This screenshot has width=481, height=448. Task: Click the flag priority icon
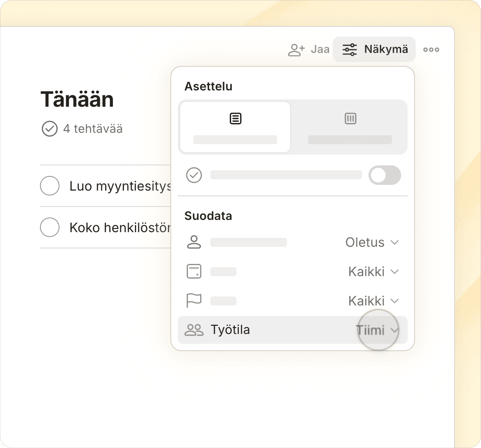click(194, 301)
